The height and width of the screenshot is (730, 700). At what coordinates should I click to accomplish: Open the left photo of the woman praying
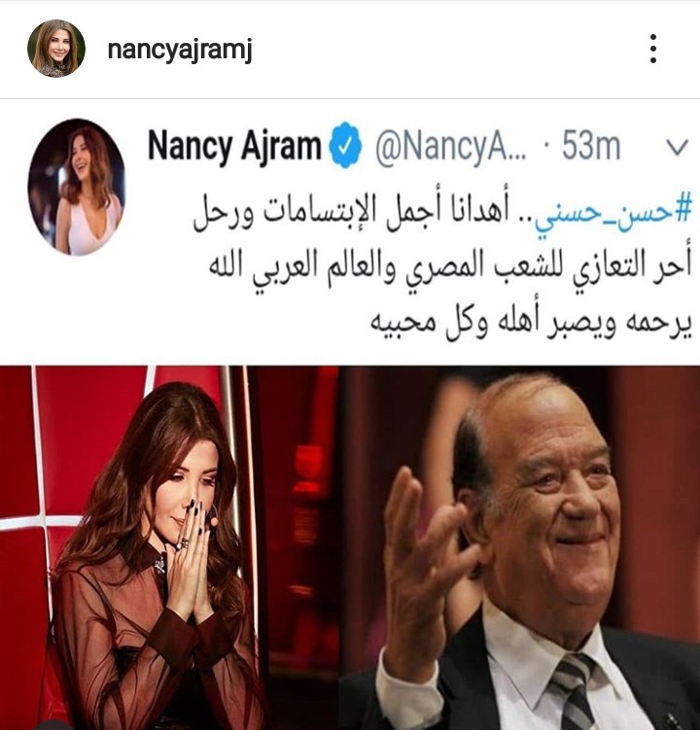tap(169, 547)
